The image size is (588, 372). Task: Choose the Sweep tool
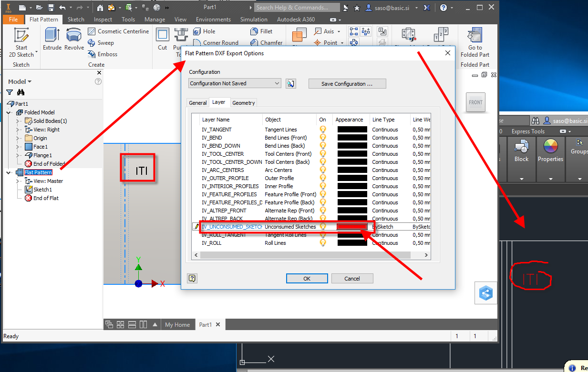[101, 43]
